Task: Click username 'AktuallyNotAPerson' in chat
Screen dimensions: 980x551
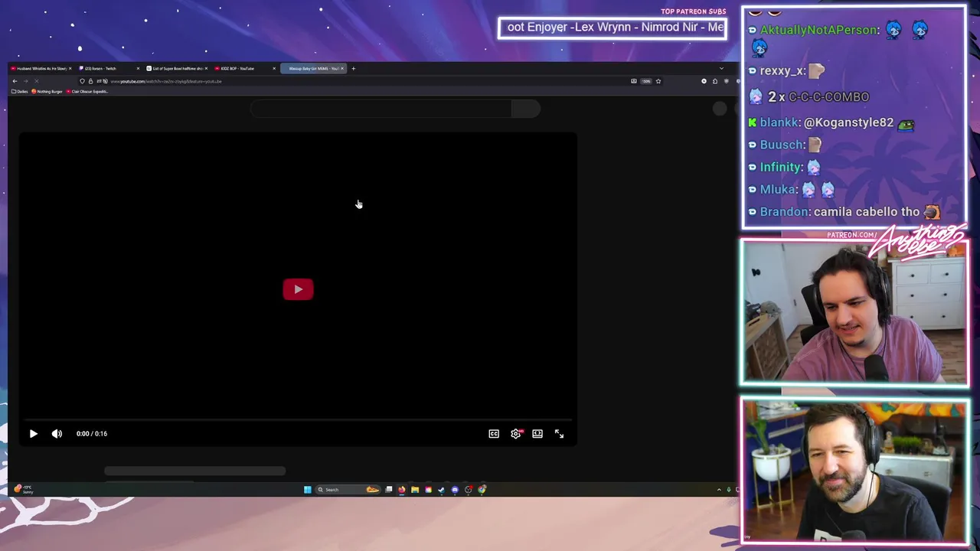Action: point(819,30)
